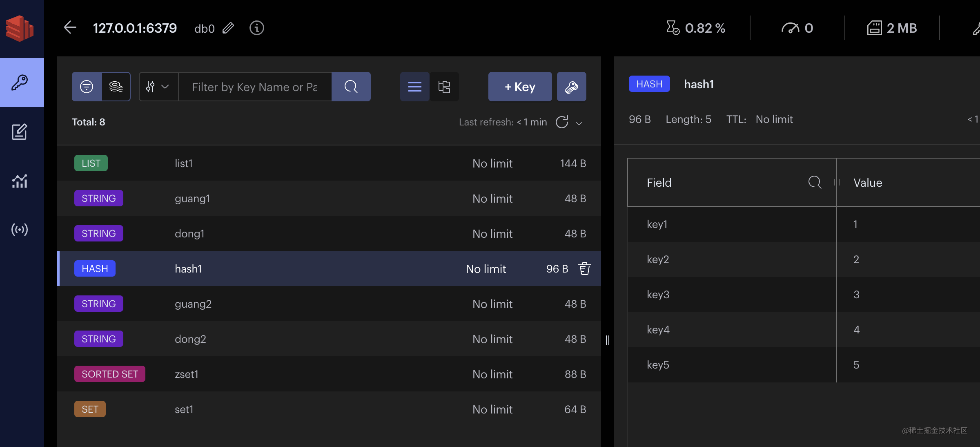Click panel resize handle between panes
This screenshot has width=980, height=447.
tap(608, 340)
